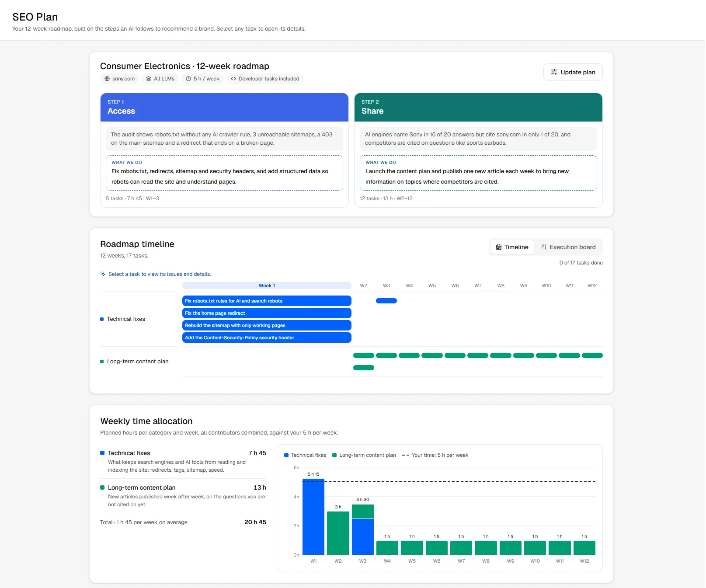Click the Update plan button

tap(573, 72)
